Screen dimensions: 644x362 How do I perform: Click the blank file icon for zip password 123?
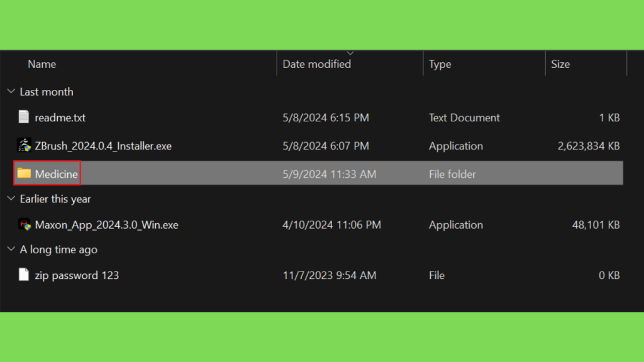tap(24, 275)
